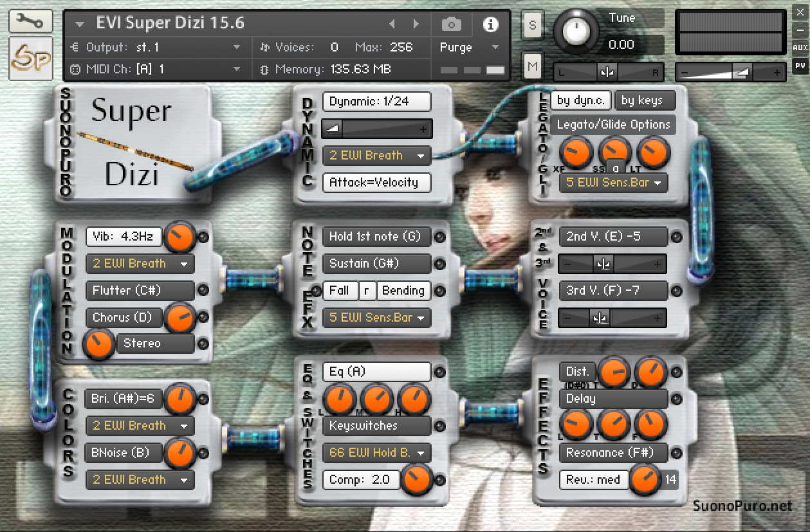The width and height of the screenshot is (810, 532).
Task: Open the Purge menu
Action: click(x=469, y=47)
